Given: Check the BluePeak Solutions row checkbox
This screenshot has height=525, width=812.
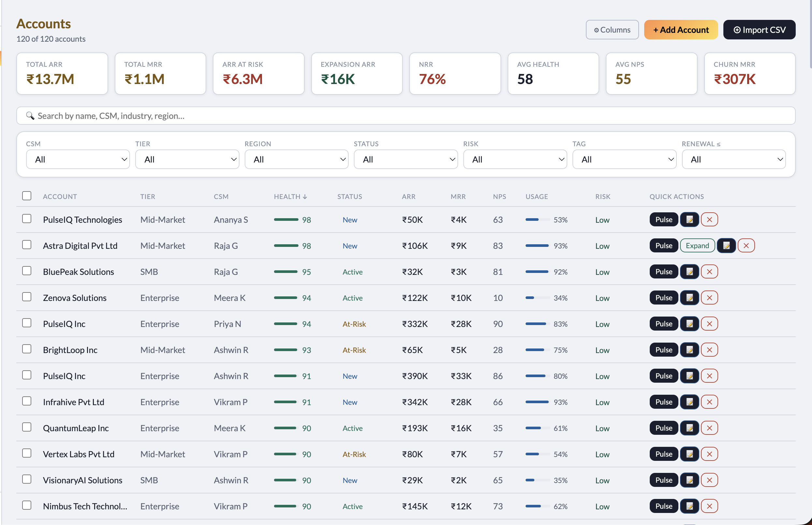Looking at the screenshot, I should (27, 271).
